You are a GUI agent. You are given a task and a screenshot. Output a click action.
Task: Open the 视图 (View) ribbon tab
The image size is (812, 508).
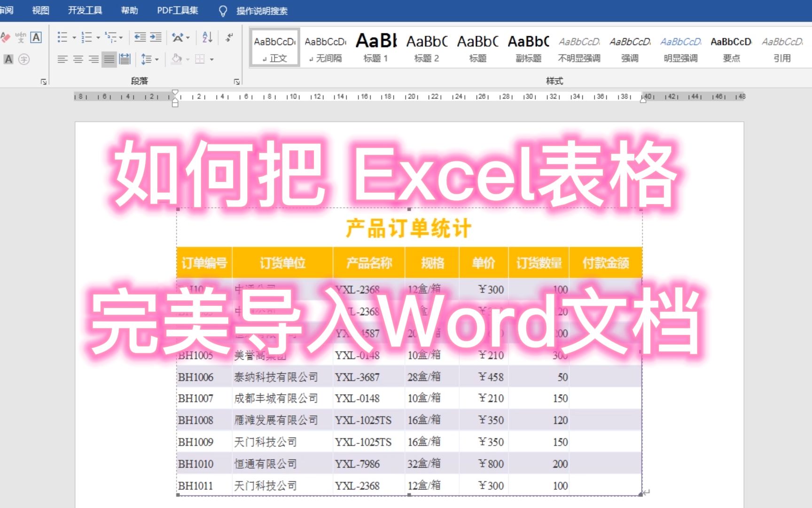click(x=40, y=10)
